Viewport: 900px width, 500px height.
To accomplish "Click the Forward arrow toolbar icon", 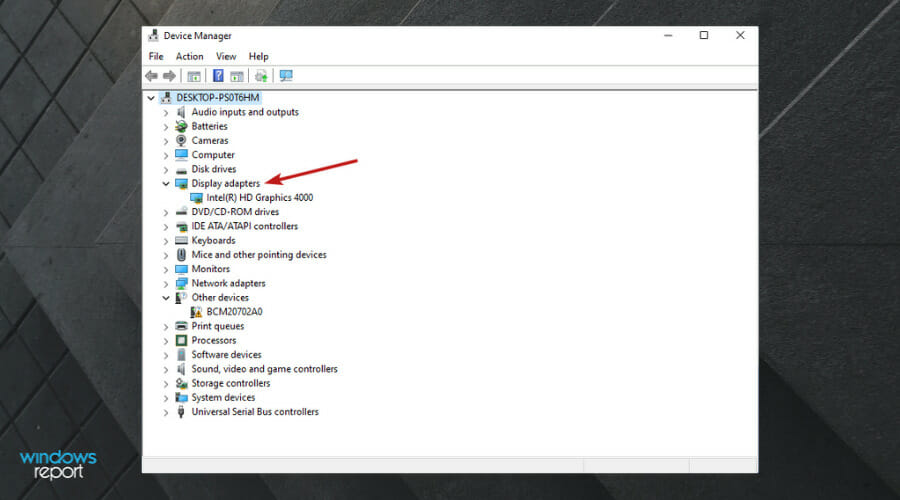I will coord(169,76).
